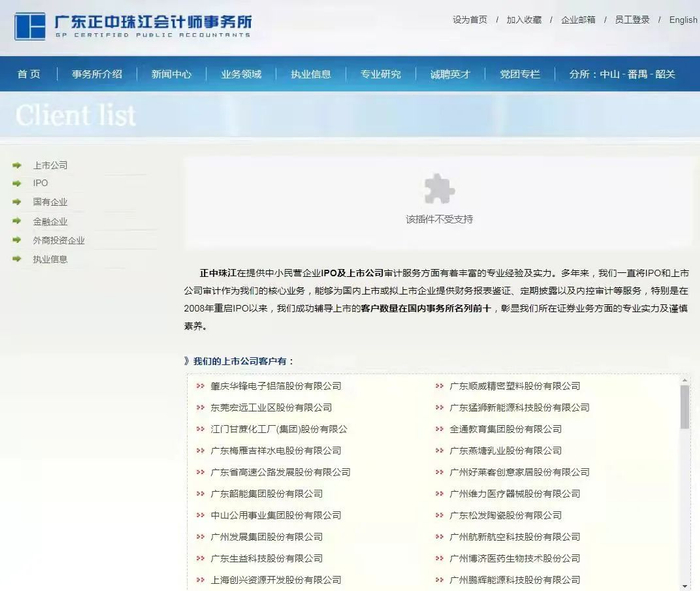Open 事务所介绍 navigation menu

tap(97, 74)
